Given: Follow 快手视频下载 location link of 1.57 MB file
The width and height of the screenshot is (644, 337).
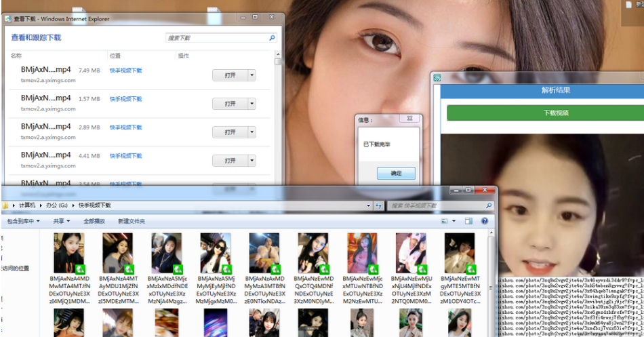Looking at the screenshot, I should (x=125, y=99).
